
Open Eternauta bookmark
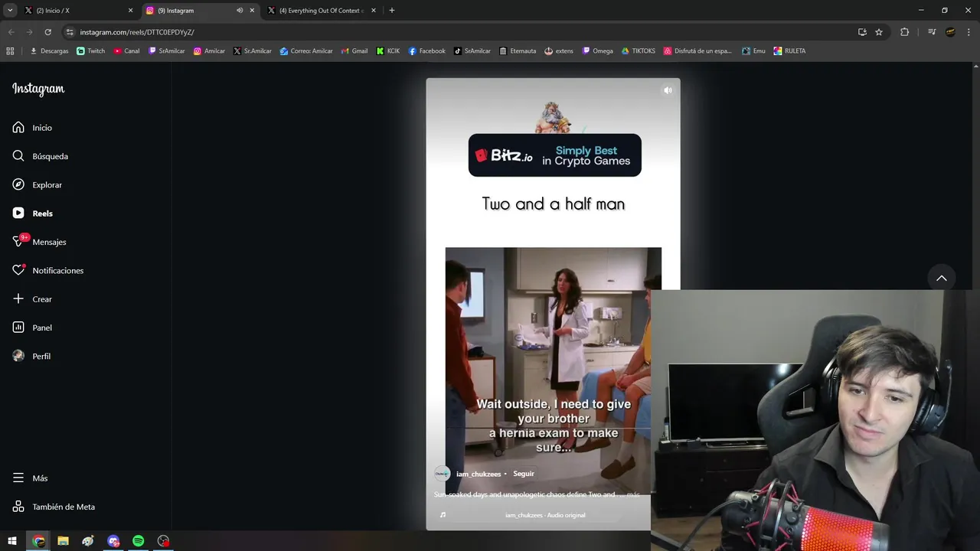point(518,51)
